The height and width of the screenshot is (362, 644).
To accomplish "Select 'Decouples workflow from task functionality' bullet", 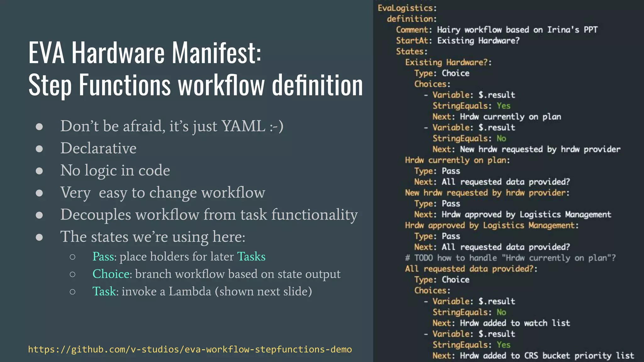I will tap(209, 215).
